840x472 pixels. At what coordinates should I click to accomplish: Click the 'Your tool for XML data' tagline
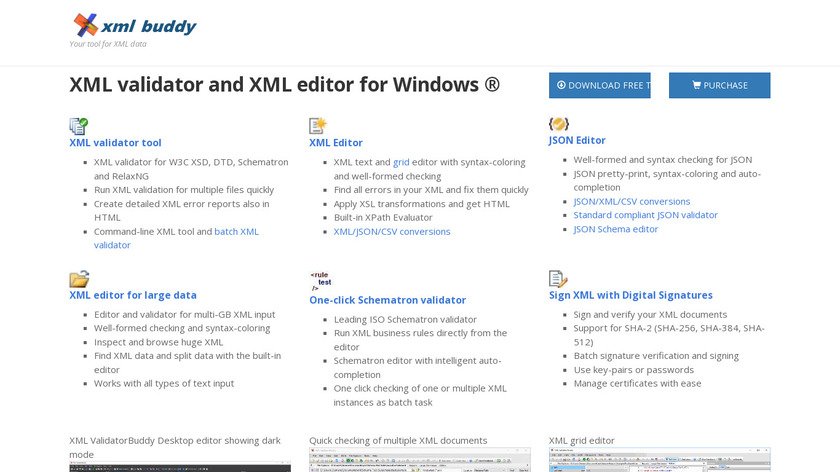108,44
